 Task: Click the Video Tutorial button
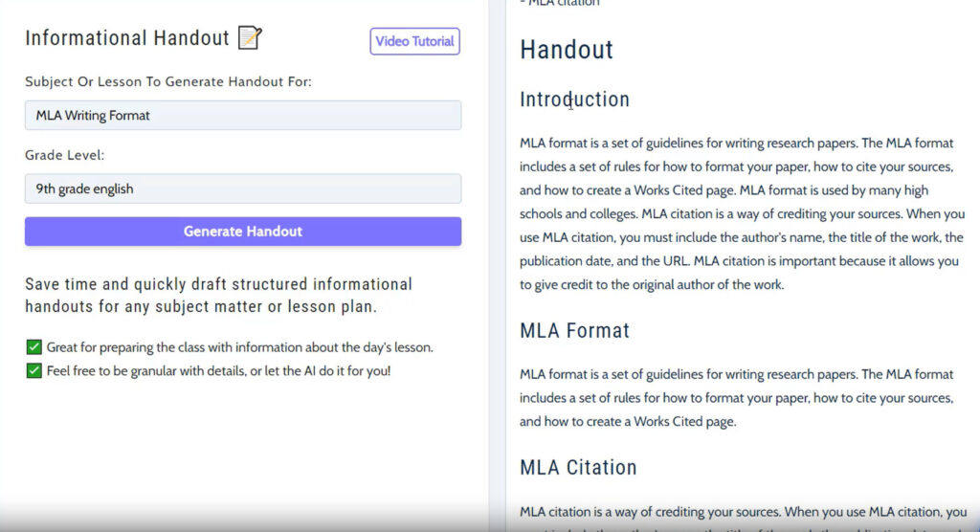(414, 41)
